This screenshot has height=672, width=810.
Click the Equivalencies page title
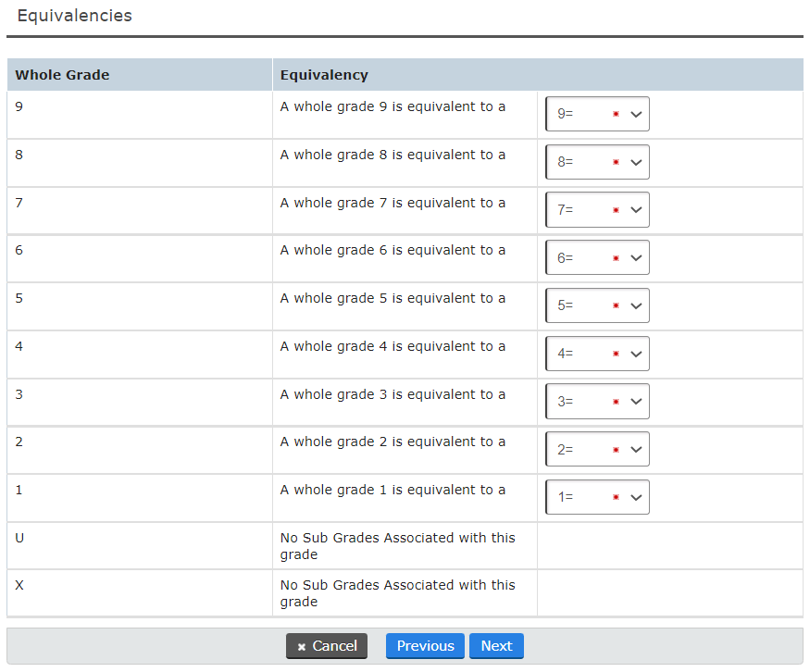pos(74,16)
